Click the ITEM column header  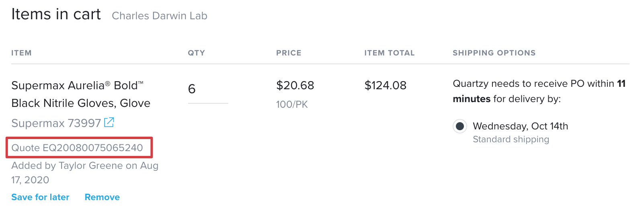(x=21, y=53)
